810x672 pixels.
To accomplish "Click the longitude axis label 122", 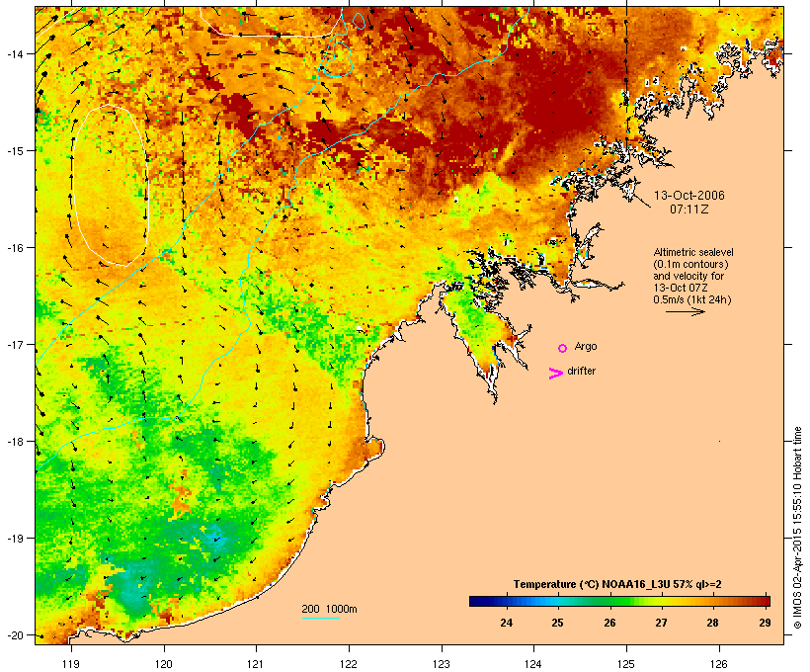I will point(349,664).
